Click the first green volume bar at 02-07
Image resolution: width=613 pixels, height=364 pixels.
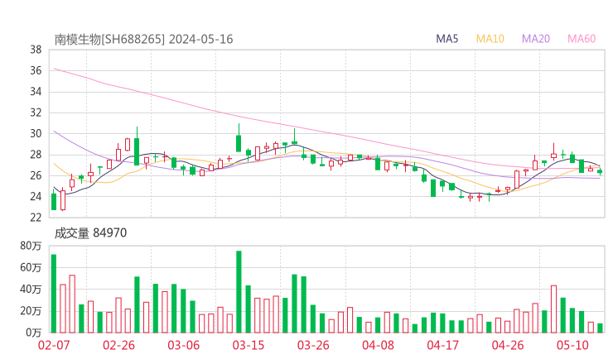[x=54, y=294]
